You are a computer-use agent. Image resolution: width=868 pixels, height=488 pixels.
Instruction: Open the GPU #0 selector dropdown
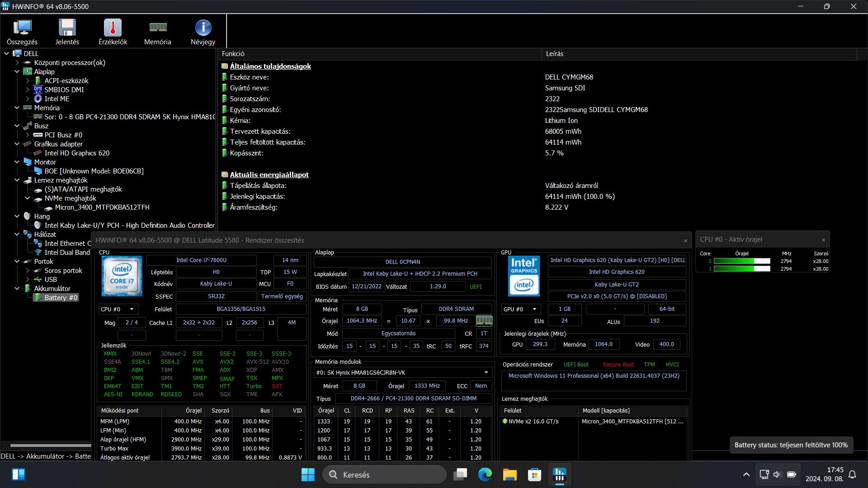(x=521, y=309)
